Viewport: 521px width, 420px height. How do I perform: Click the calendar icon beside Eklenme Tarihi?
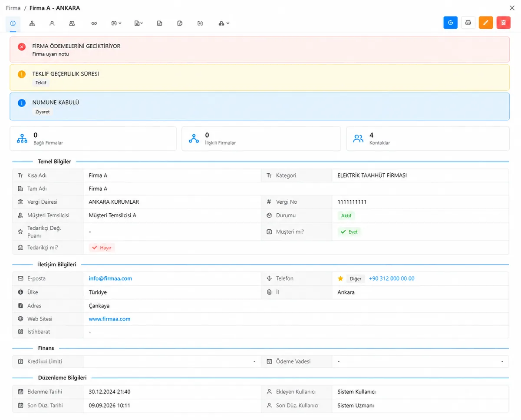click(20, 392)
